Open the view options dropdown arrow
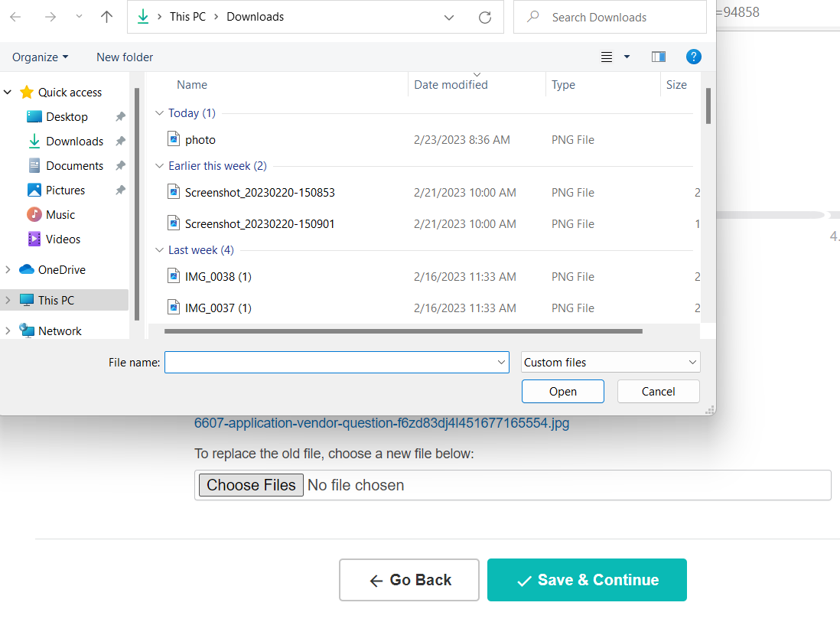Screen dimensions: 840x622 (627, 57)
